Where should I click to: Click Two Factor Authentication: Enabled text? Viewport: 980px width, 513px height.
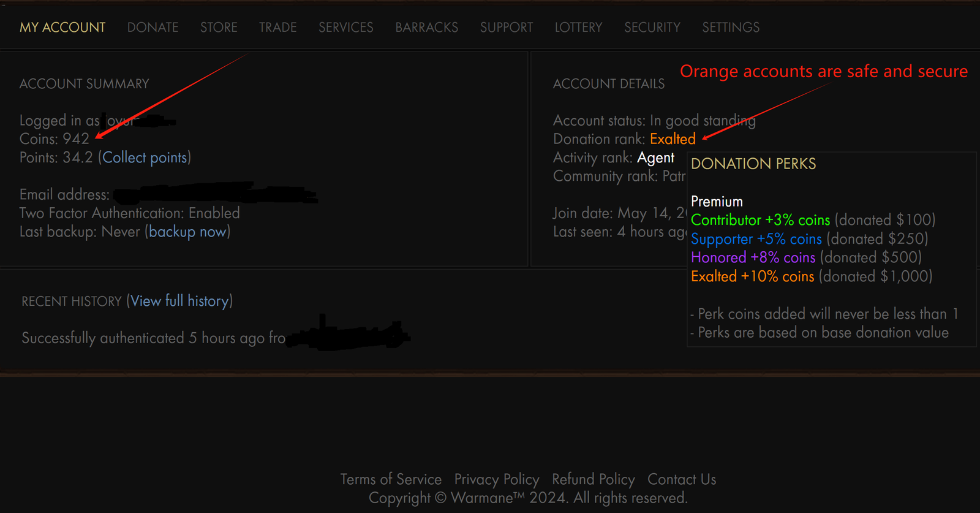[x=130, y=213]
